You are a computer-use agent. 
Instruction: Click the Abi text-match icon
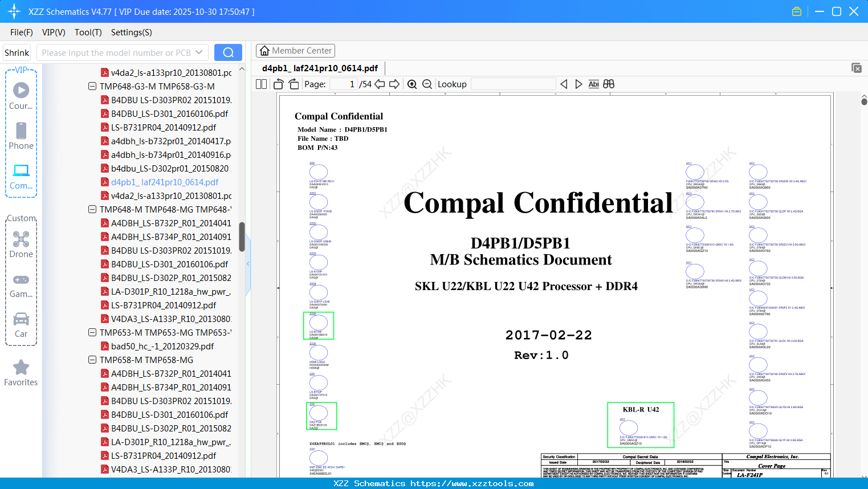[x=593, y=84]
